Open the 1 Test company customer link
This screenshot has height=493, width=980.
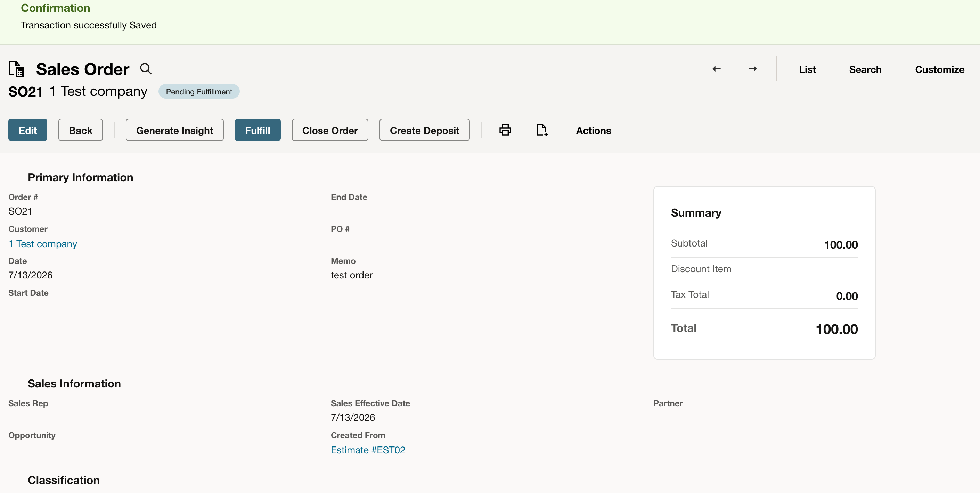(43, 244)
